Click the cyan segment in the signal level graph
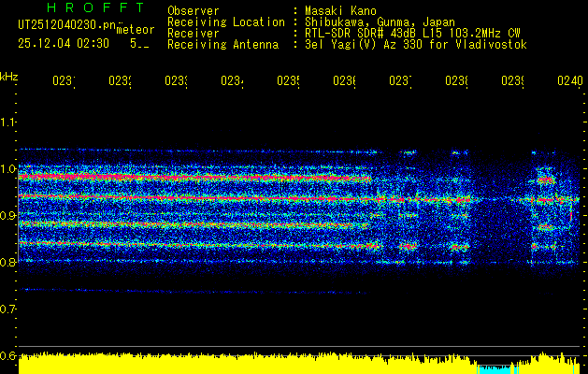 click(497, 369)
